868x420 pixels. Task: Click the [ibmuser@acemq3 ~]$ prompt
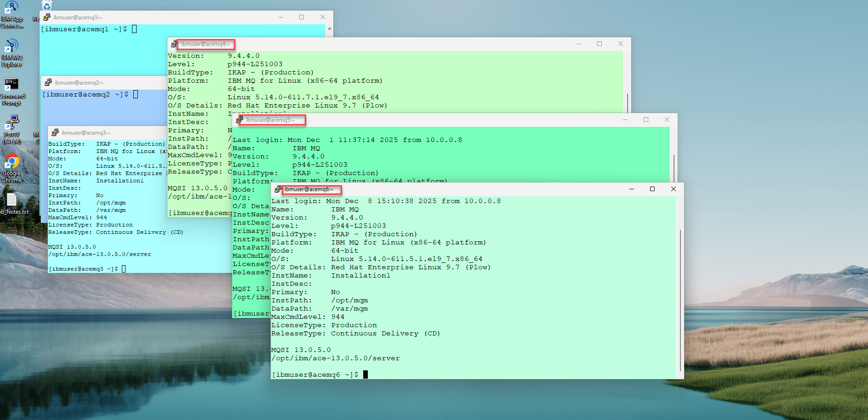[83, 269]
